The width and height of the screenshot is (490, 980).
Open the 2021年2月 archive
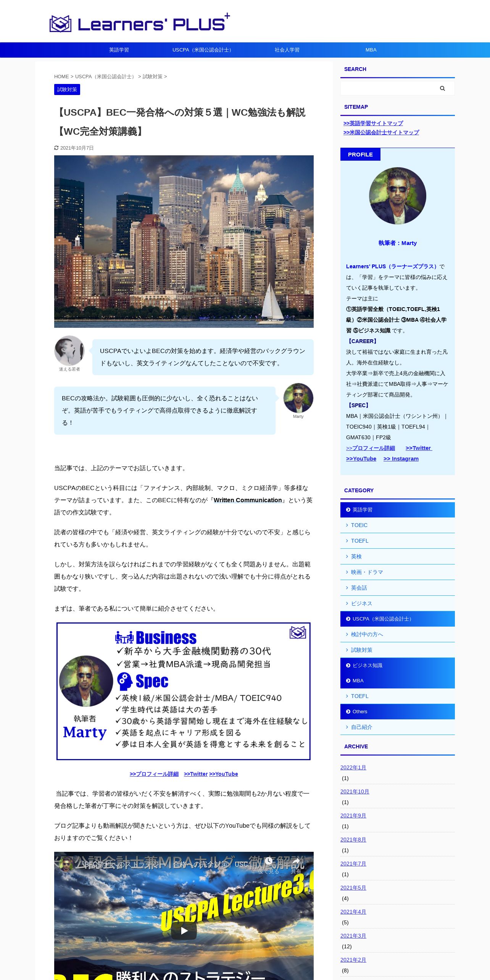pos(353,960)
